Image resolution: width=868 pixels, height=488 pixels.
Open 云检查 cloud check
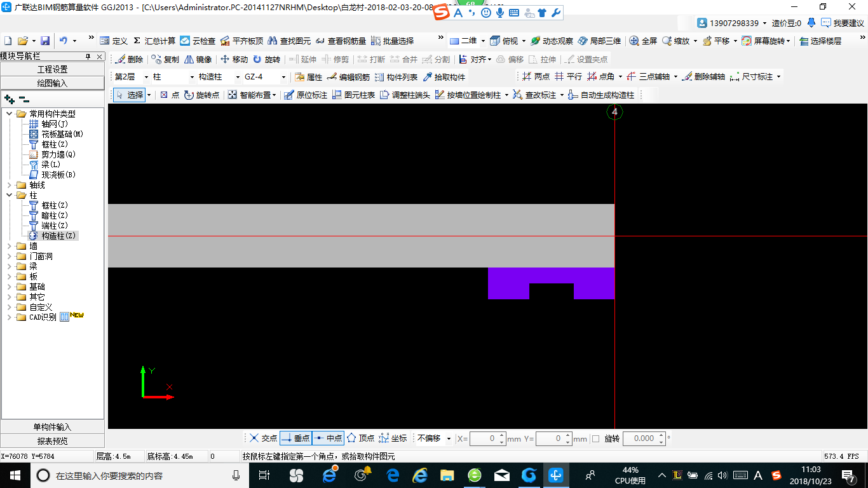coord(198,41)
